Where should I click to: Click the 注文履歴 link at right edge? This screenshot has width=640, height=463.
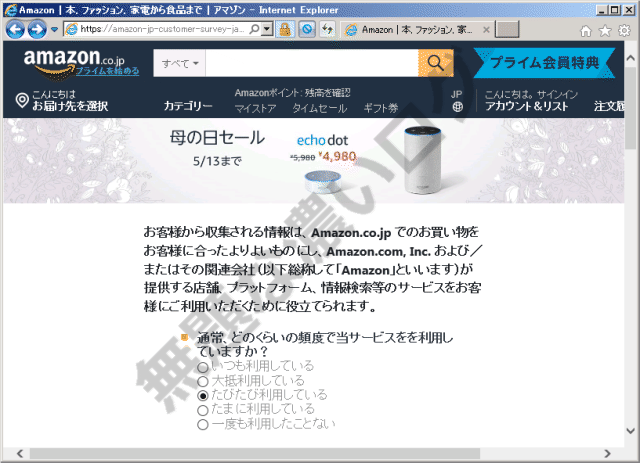click(609, 106)
